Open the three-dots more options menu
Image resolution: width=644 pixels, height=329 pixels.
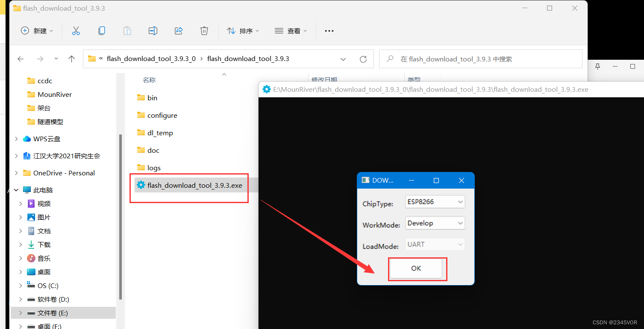[329, 31]
